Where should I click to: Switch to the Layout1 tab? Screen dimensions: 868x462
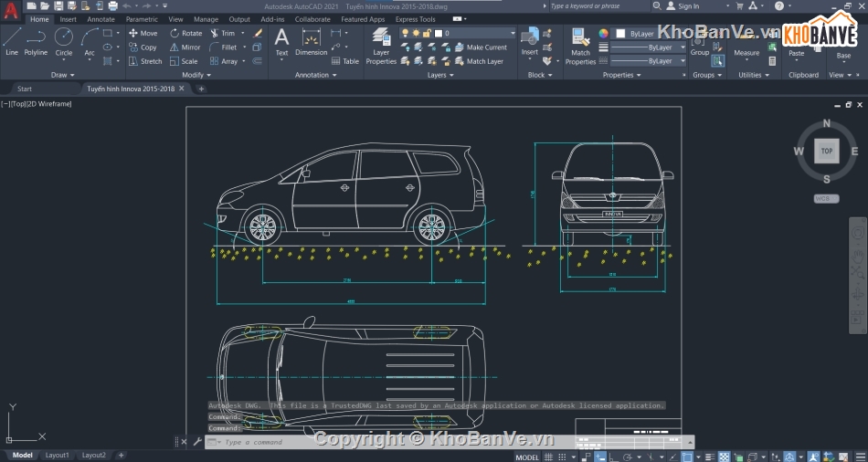tap(57, 456)
